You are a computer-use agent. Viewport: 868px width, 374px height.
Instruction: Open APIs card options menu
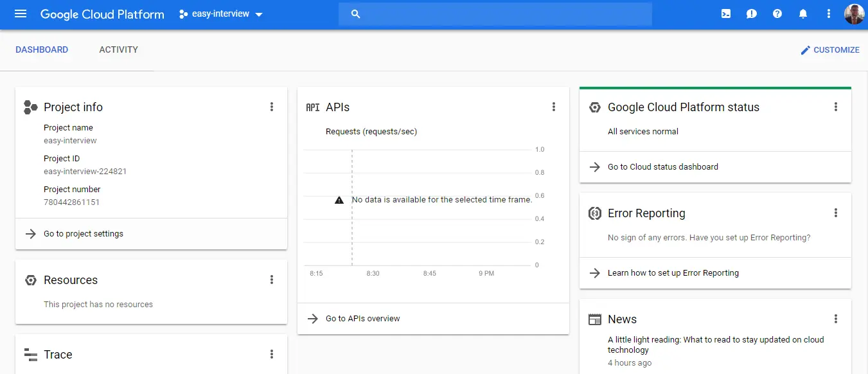coord(554,107)
